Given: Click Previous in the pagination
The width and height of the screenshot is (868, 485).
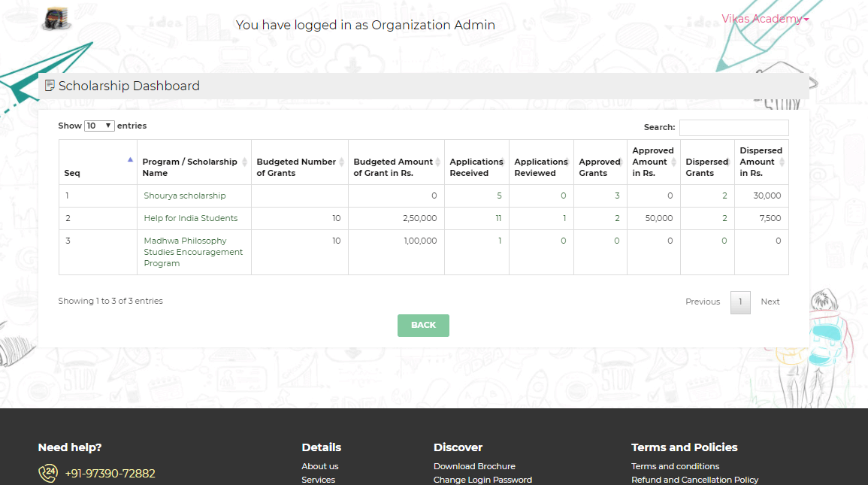Looking at the screenshot, I should click(703, 302).
